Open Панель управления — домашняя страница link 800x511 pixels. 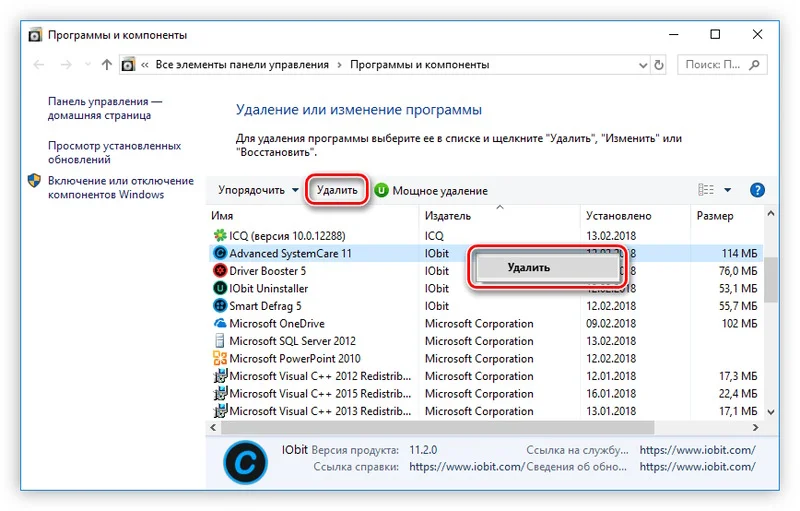105,108
